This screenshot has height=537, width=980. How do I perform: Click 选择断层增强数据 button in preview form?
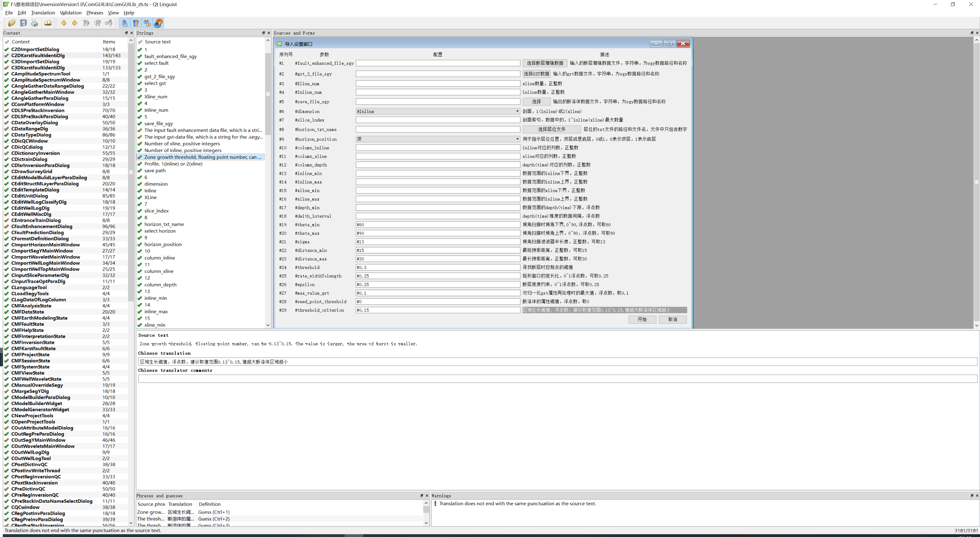pos(545,63)
